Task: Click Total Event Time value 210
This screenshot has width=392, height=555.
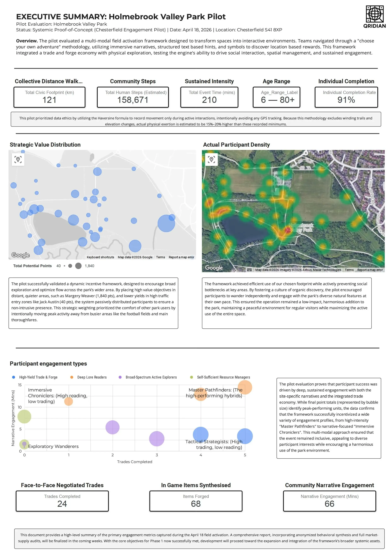Action: coord(209,100)
